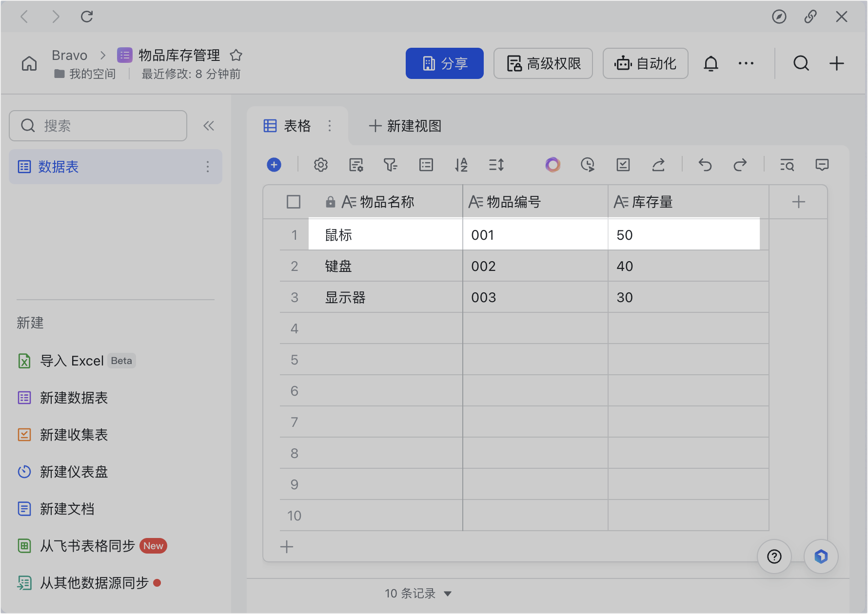Open the 自动化 panel
The height and width of the screenshot is (614, 868).
[646, 63]
